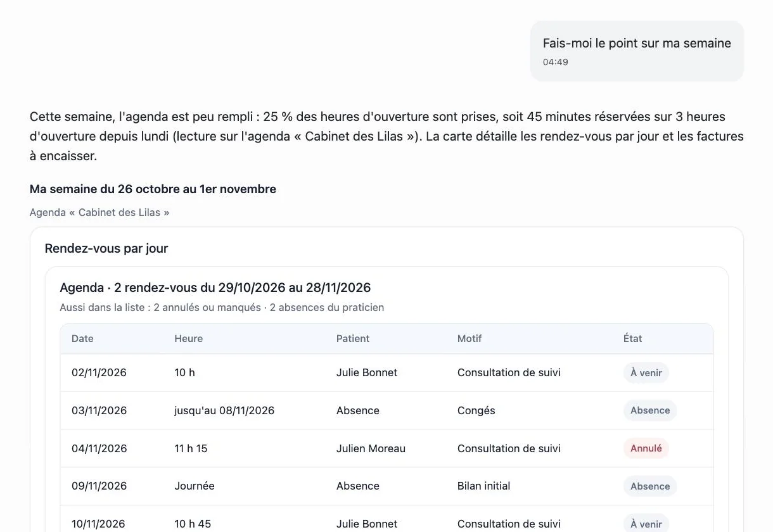The height and width of the screenshot is (532, 773).
Task: Select the date cell 10/11/2026
Action: [x=99, y=524]
